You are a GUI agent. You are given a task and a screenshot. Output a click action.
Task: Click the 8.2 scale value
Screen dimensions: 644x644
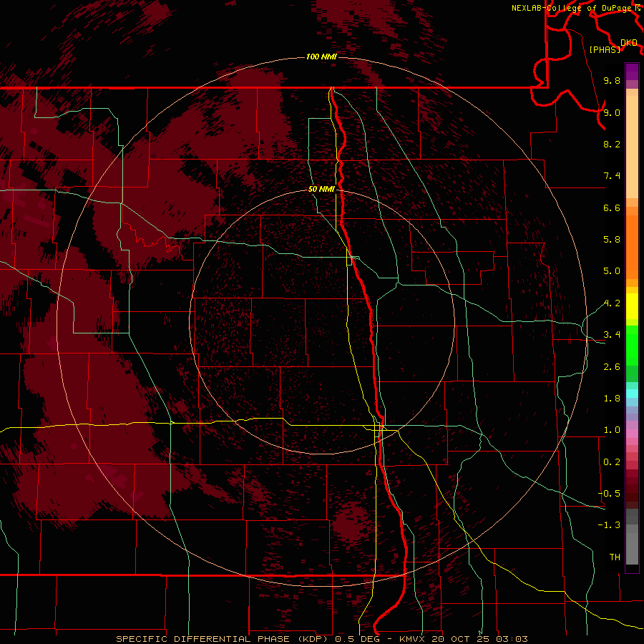[x=612, y=144]
